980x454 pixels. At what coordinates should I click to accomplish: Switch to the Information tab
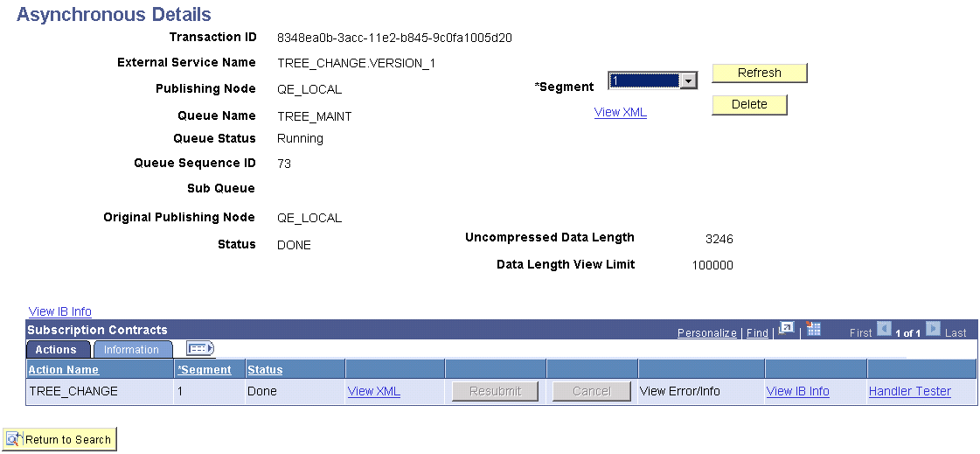(x=131, y=350)
